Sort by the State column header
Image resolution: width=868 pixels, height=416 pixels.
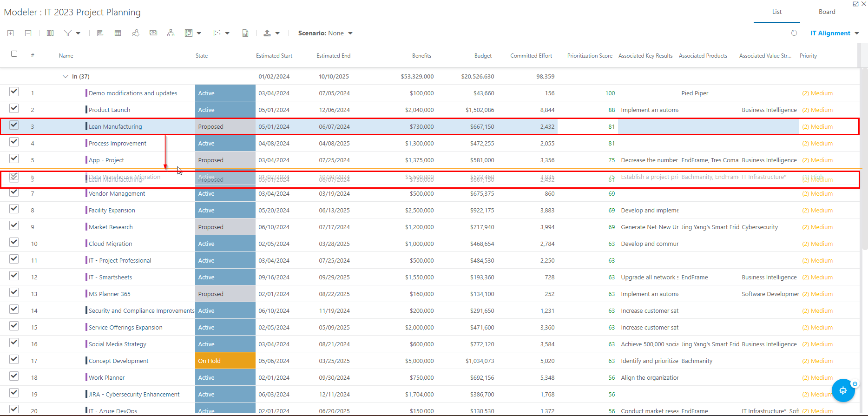(202, 56)
